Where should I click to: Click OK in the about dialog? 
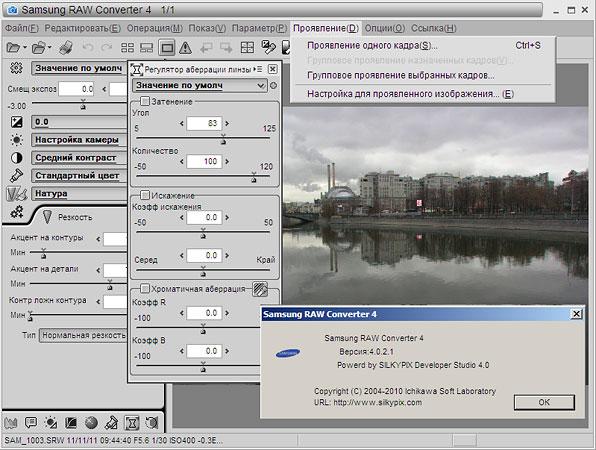click(x=544, y=402)
